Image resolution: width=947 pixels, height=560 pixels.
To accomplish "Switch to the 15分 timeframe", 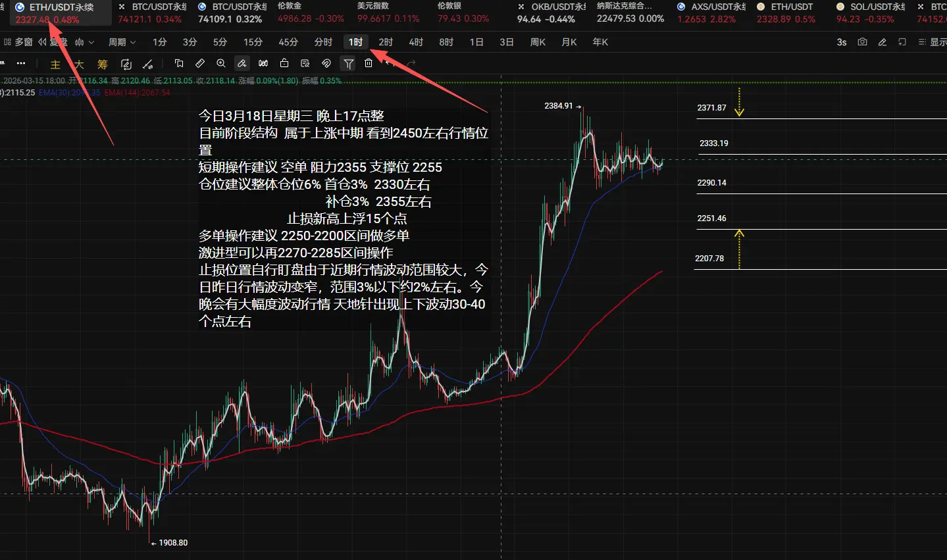I will (x=253, y=42).
